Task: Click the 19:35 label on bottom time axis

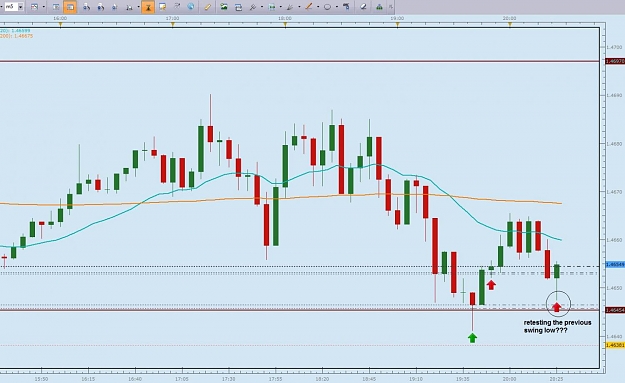Action: (462, 379)
